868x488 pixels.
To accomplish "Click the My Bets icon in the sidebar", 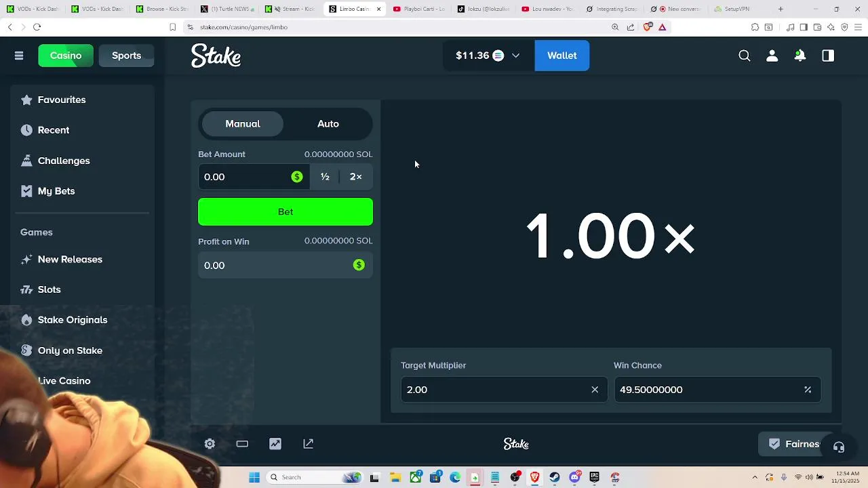I will [26, 191].
